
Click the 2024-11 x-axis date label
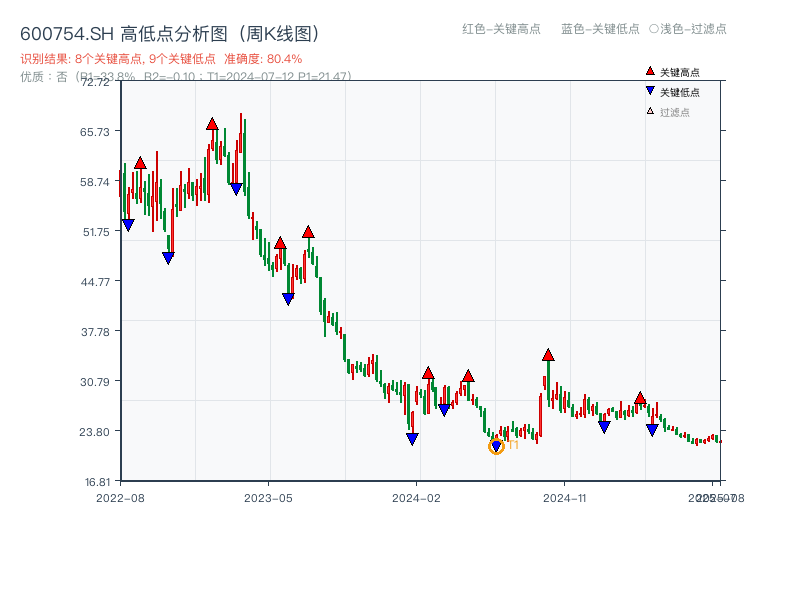point(565,498)
